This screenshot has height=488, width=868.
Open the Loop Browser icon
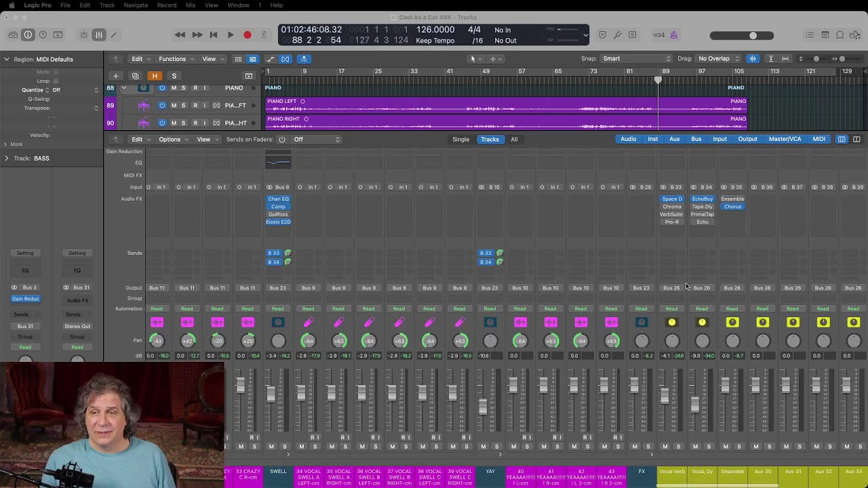point(840,35)
